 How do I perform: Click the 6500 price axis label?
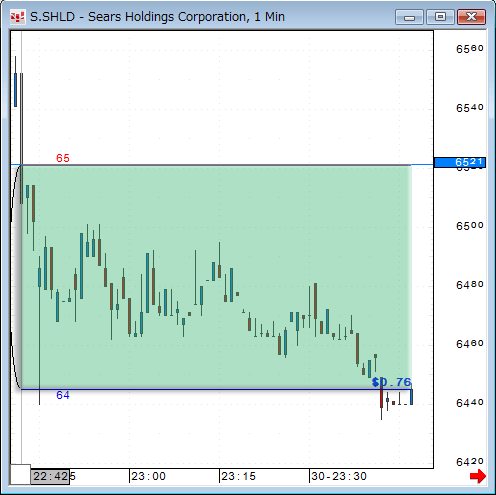[x=470, y=226]
